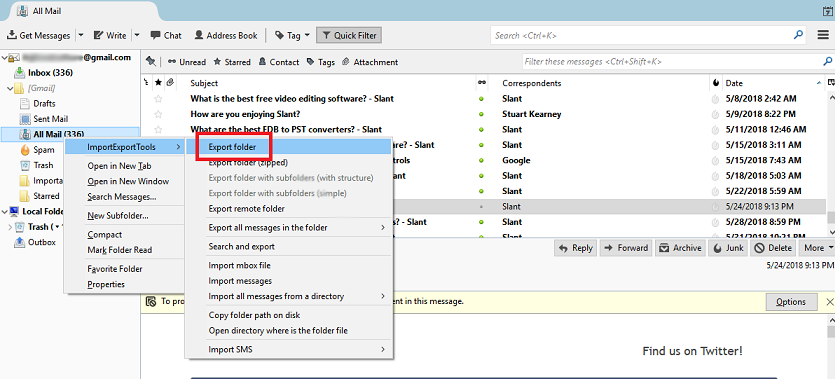Toggle the Tags quick filter
835x379 pixels.
[321, 62]
